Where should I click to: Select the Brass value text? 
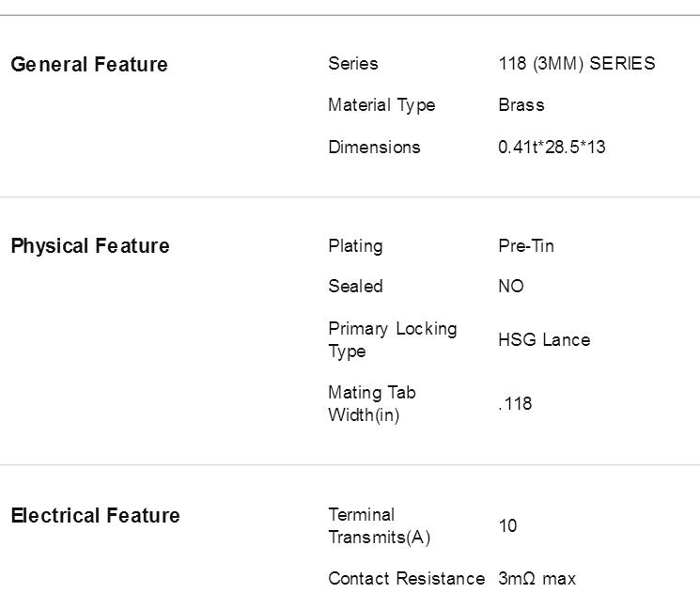tap(521, 105)
